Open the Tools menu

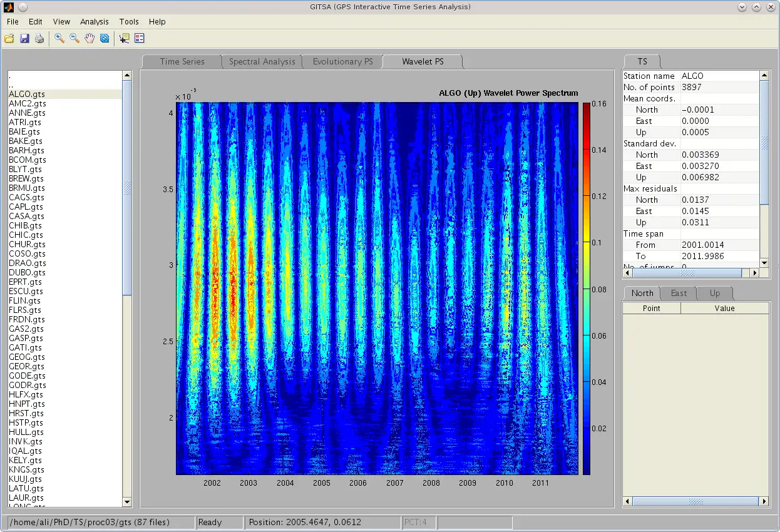[x=129, y=21]
